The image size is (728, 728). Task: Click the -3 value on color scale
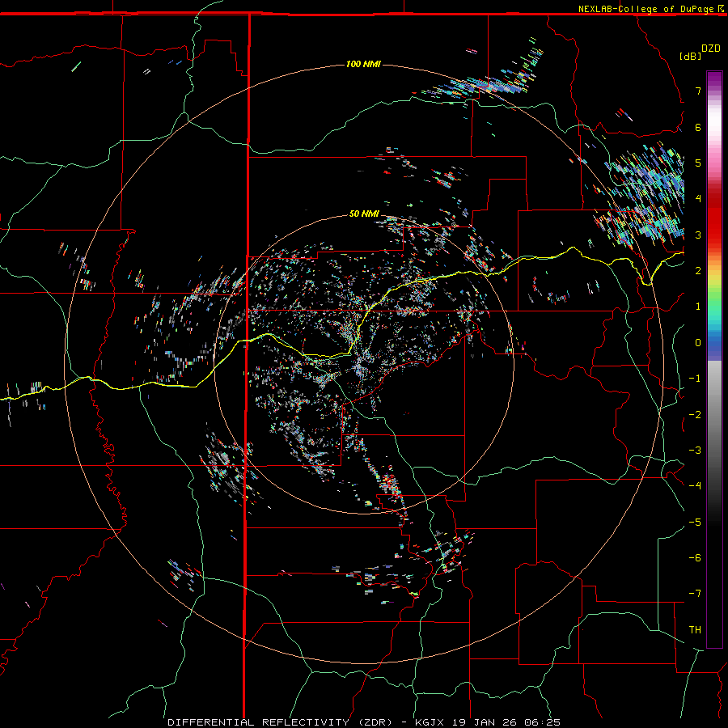pyautogui.click(x=695, y=451)
